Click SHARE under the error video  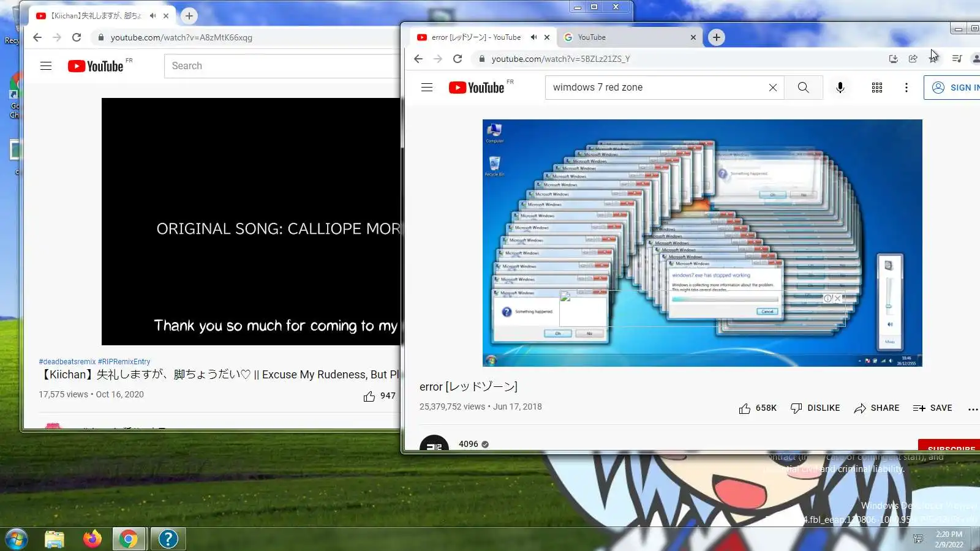click(876, 408)
